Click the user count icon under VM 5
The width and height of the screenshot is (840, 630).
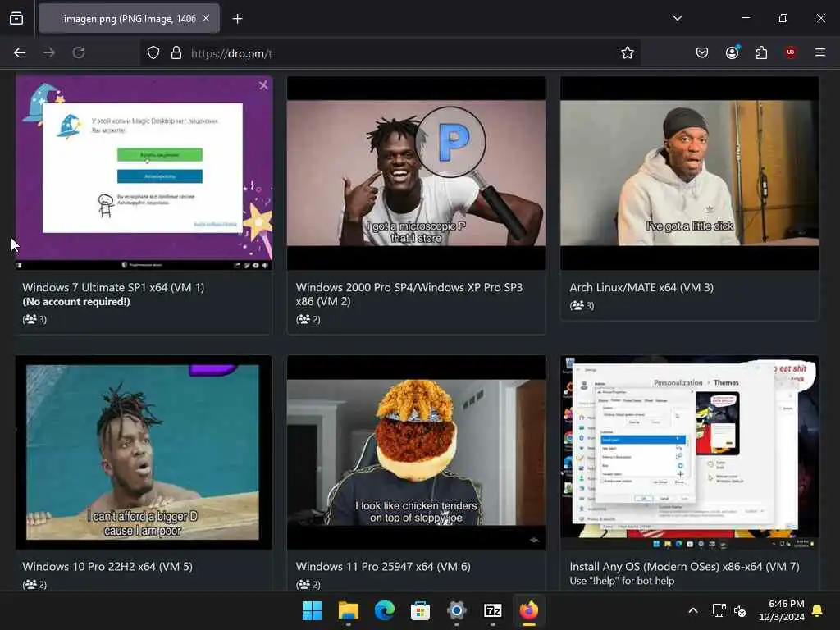[x=30, y=584]
